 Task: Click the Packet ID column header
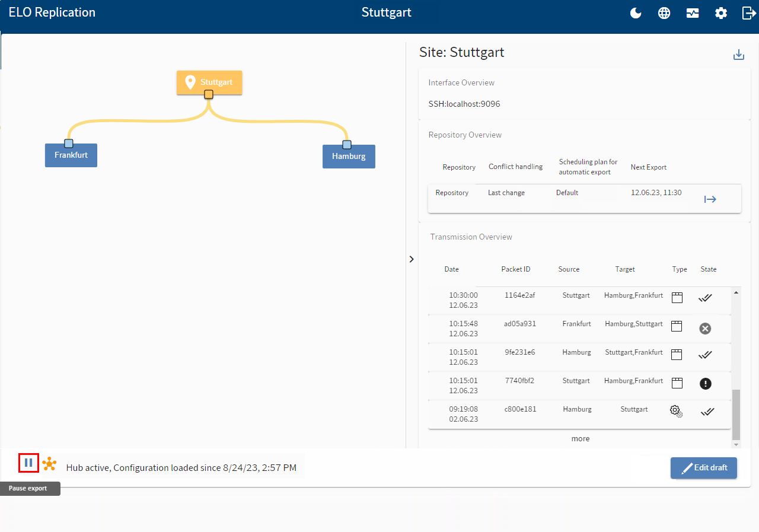point(516,269)
